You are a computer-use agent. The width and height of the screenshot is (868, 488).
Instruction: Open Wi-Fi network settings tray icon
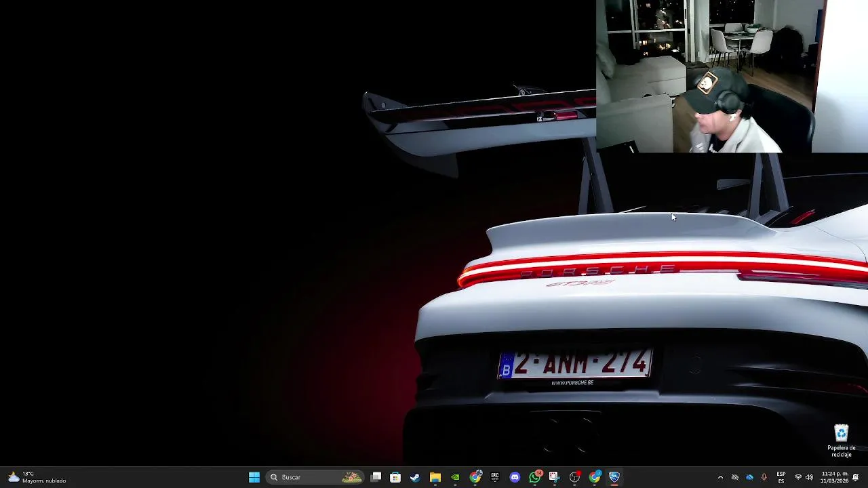798,477
